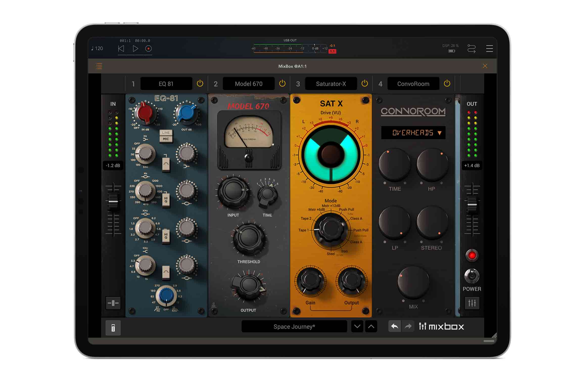Image resolution: width=588 pixels, height=382 pixels.
Task: Toggle power for Model 670 slot
Action: click(x=282, y=83)
